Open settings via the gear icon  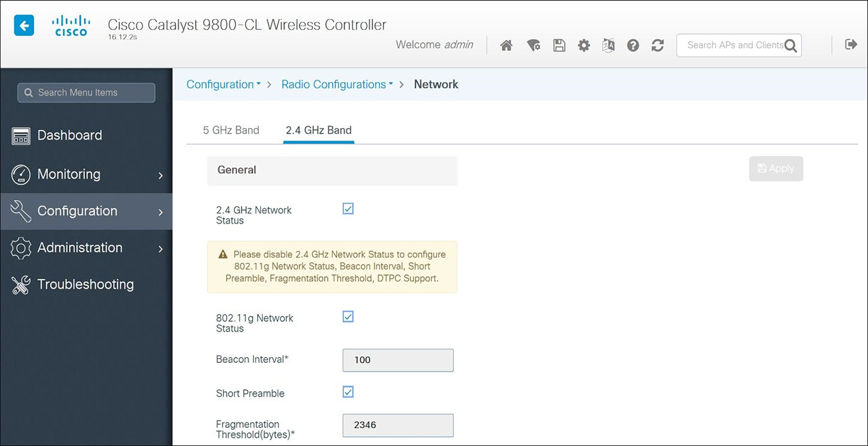tap(583, 45)
